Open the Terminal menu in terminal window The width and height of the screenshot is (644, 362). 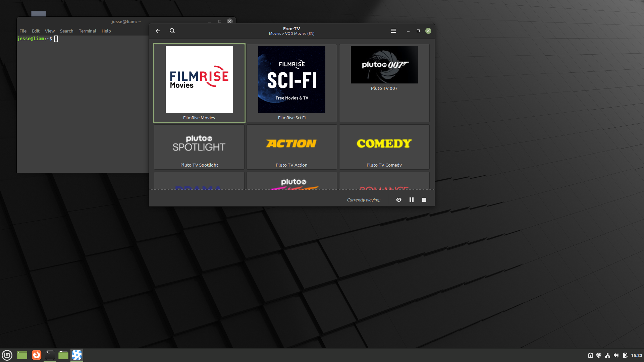pyautogui.click(x=87, y=31)
